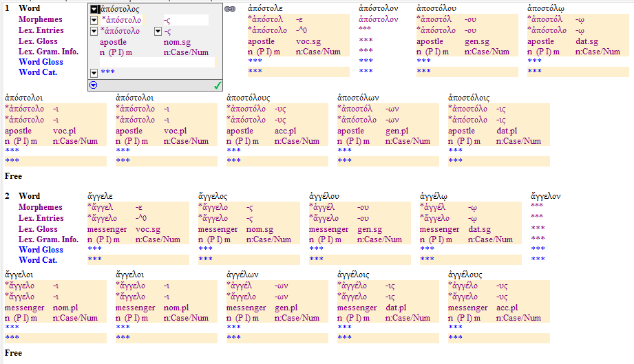Click the chain link icon beside ἀπόστολος
634x364 pixels.
point(230,9)
